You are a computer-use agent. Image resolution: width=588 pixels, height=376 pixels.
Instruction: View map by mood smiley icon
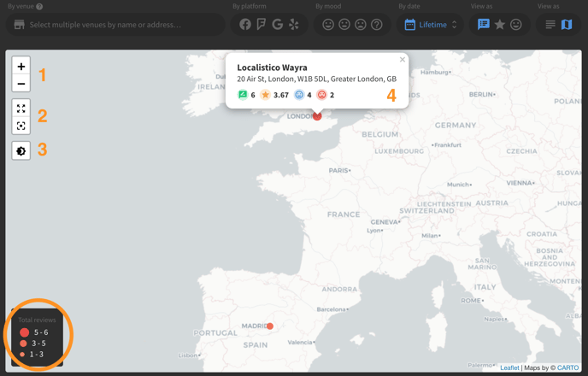pos(516,25)
